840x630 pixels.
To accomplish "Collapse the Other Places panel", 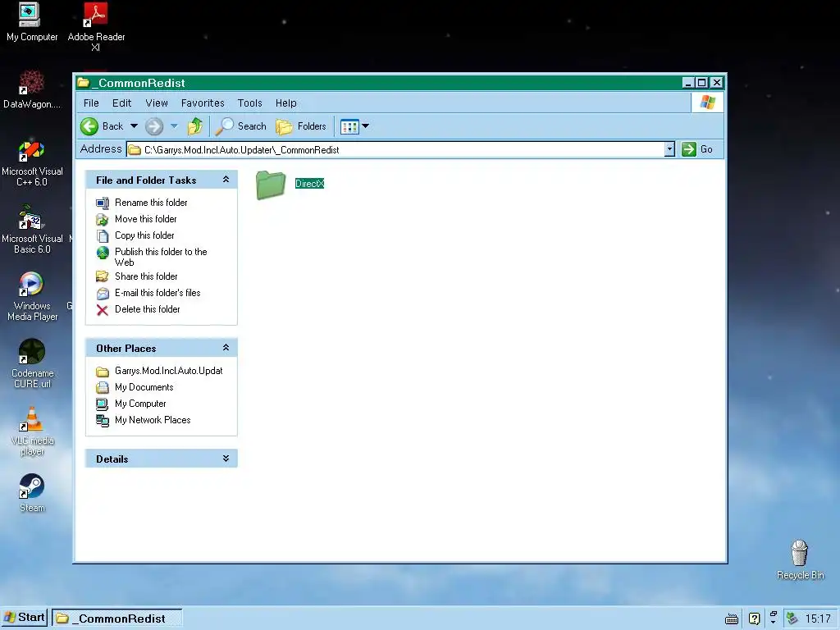I will point(226,348).
